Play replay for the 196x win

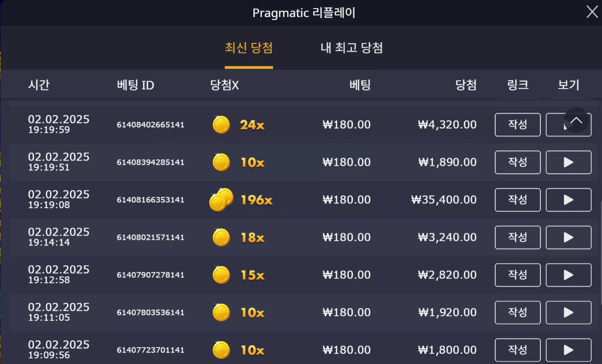click(568, 200)
